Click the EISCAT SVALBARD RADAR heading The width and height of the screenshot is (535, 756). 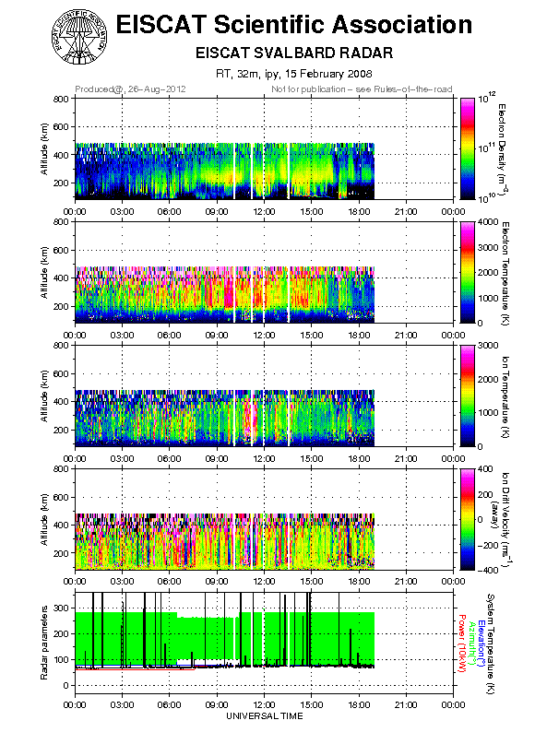(x=294, y=53)
